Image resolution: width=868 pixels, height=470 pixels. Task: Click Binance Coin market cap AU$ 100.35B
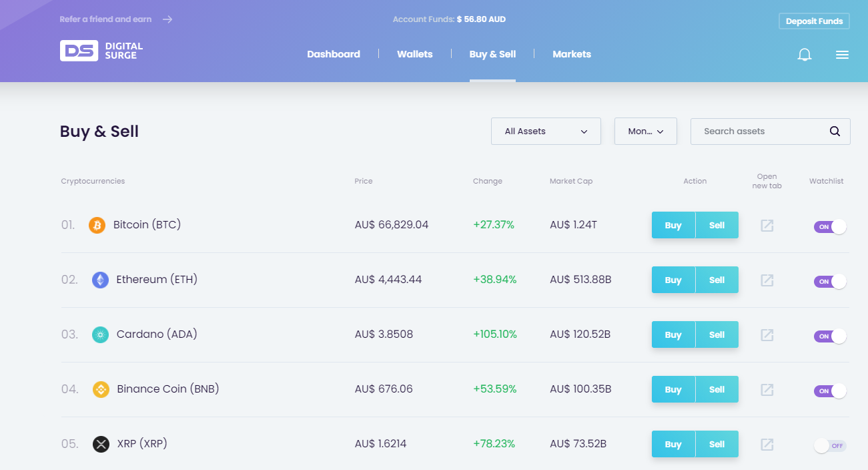coord(580,389)
